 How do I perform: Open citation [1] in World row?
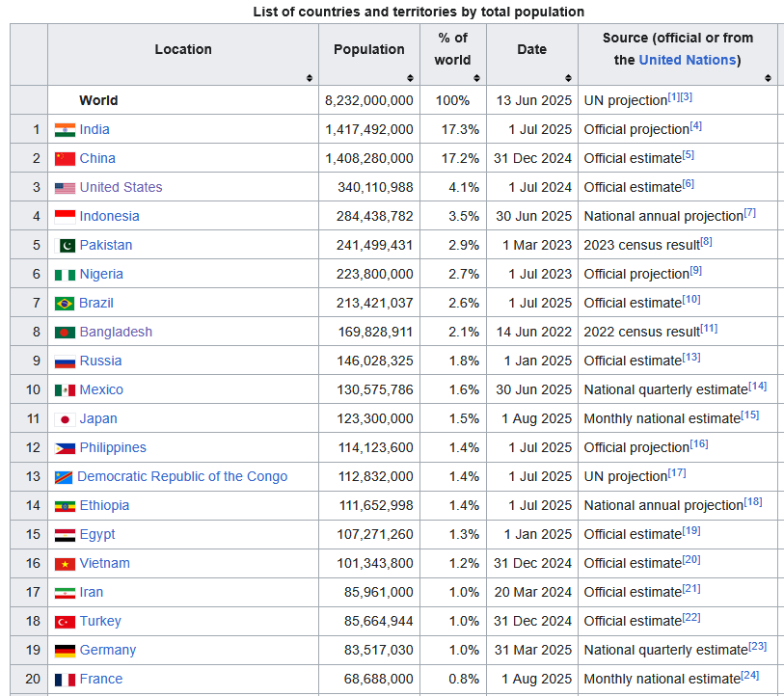pyautogui.click(x=673, y=97)
